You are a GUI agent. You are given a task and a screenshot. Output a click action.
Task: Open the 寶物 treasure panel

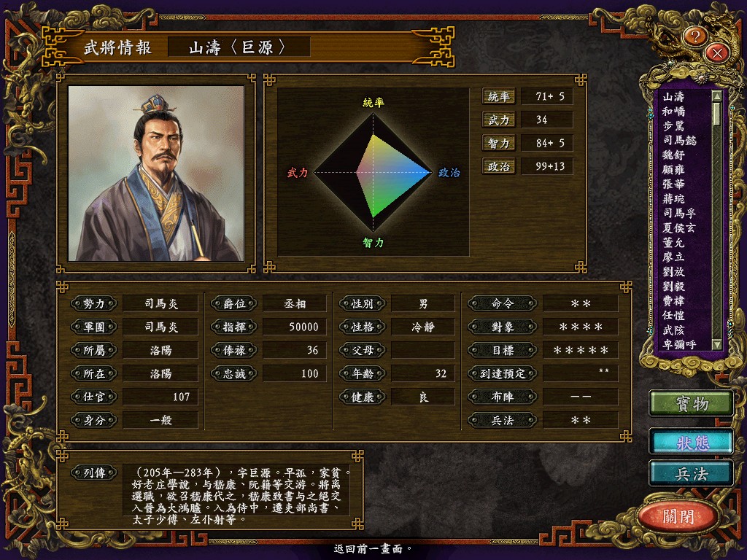(x=692, y=404)
